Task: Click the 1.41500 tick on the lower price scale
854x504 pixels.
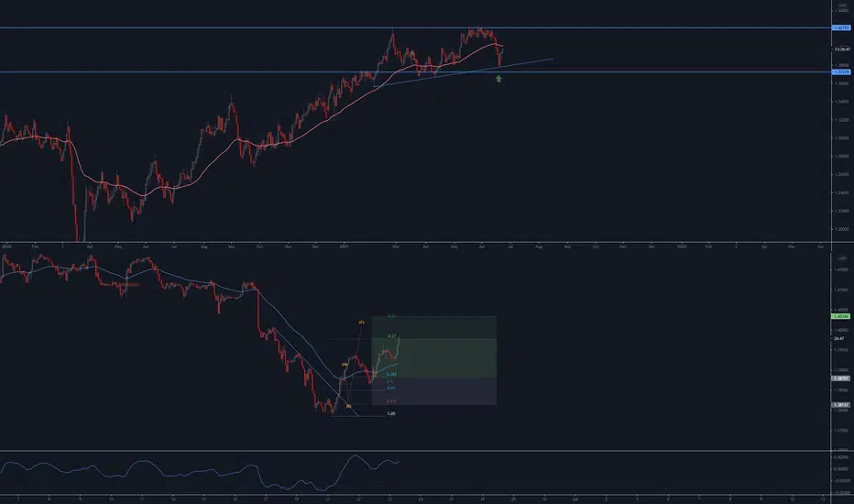Action: [x=841, y=269]
